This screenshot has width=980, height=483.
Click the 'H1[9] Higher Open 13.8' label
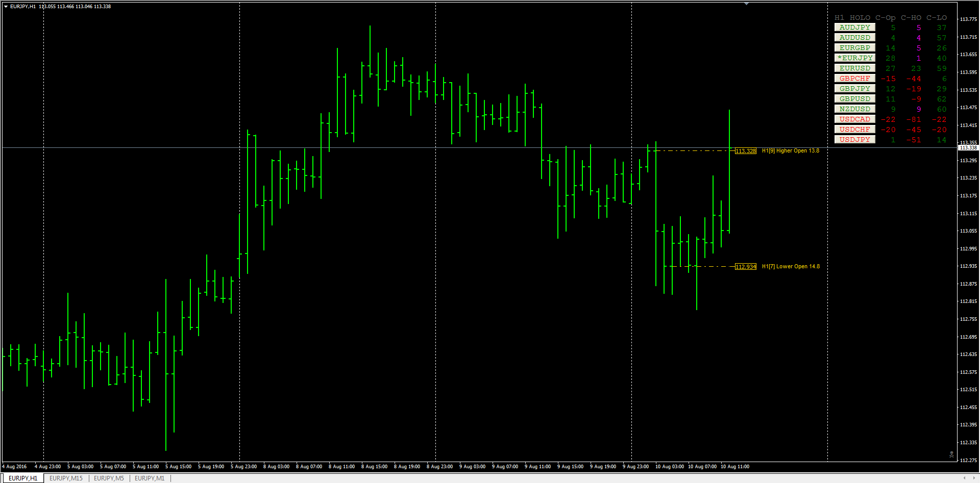(791, 151)
